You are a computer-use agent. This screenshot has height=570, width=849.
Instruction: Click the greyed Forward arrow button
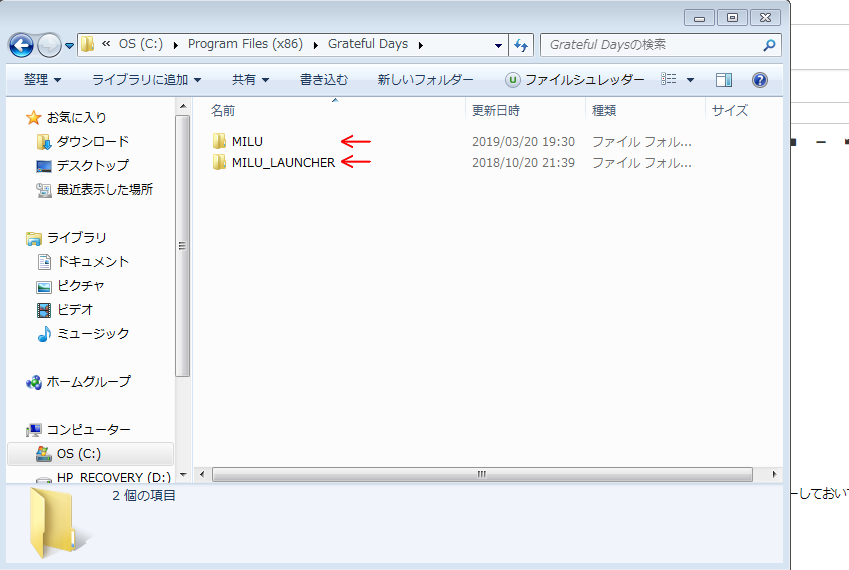click(49, 45)
